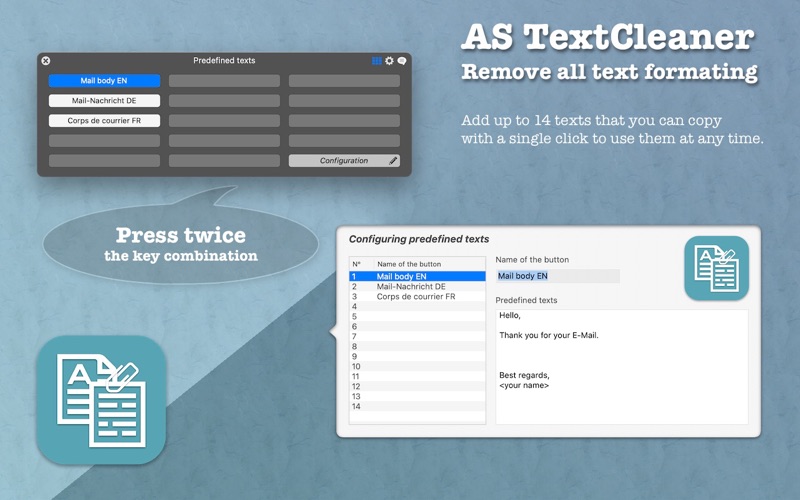Click inside the Predefined texts text area
Viewport: 800px width, 500px height.
[x=622, y=367]
